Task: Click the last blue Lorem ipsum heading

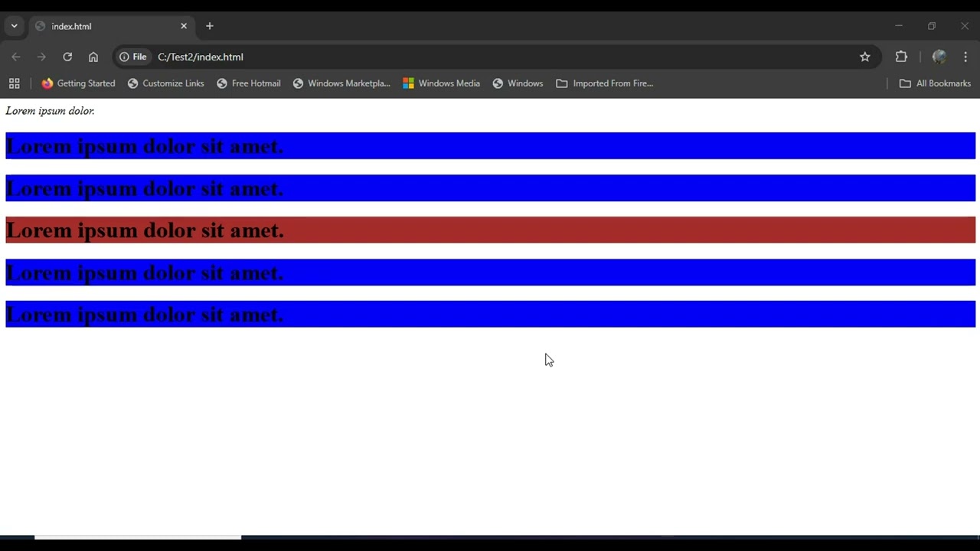Action: click(490, 314)
